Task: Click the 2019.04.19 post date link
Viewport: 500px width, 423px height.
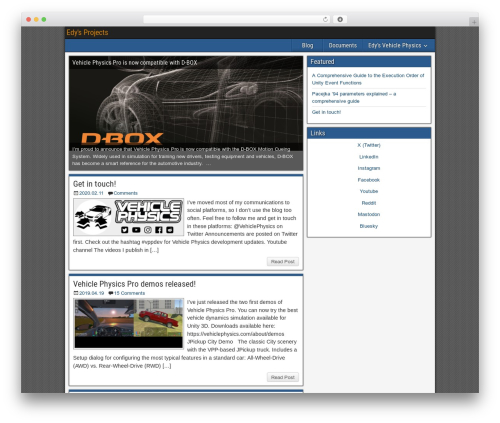Action: click(91, 293)
